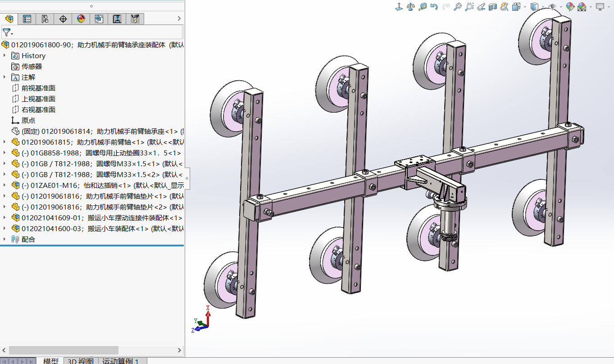Click the View Orientation cube icon
Viewport: 614px width, 364px height.
pyautogui.click(x=516, y=7)
